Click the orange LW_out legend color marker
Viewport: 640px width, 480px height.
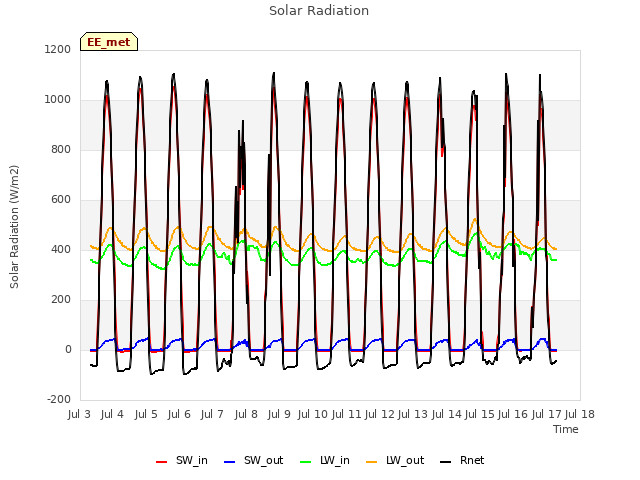(372, 462)
